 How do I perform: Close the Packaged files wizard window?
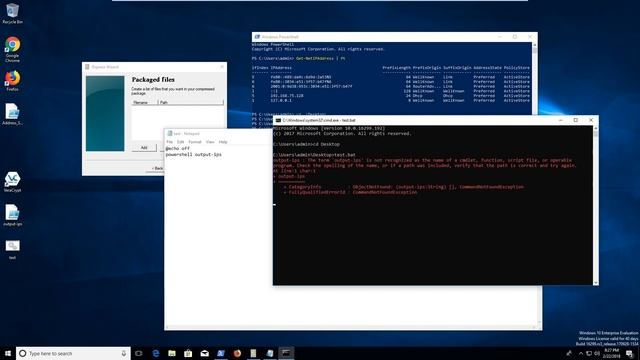tap(222, 67)
